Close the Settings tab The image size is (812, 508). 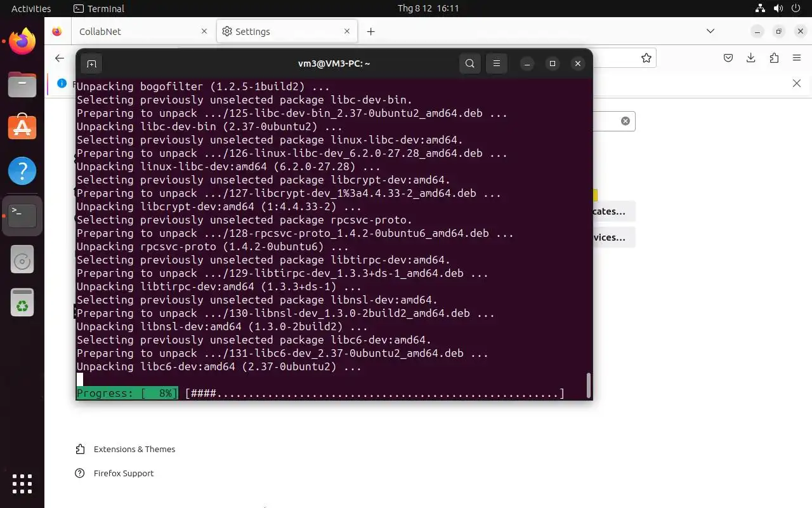pos(347,31)
